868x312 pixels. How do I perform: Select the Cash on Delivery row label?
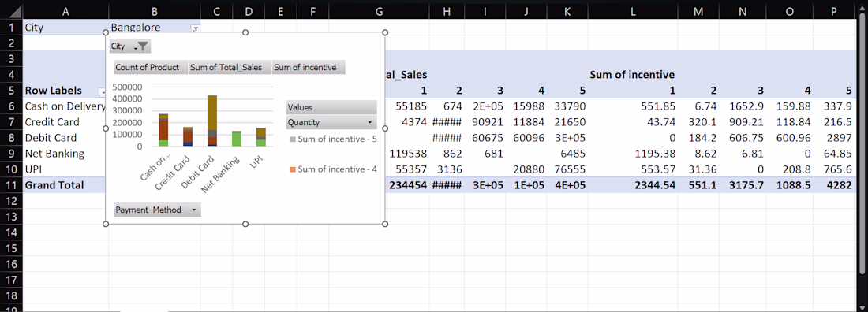pos(65,106)
